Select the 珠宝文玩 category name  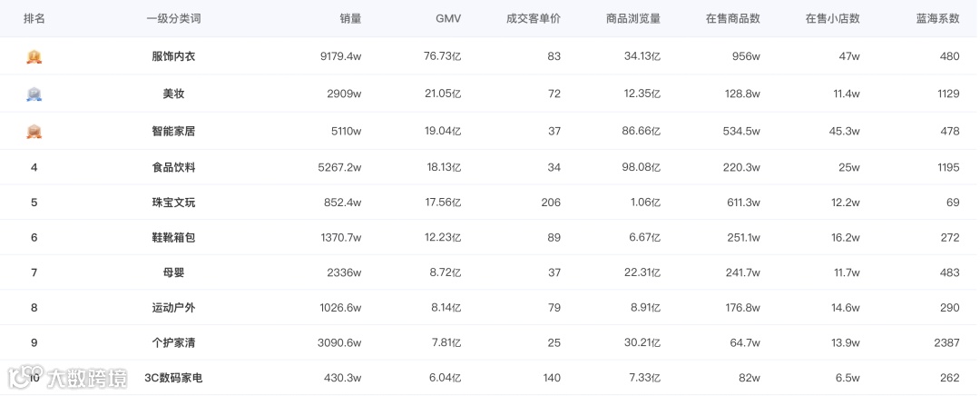coord(173,203)
